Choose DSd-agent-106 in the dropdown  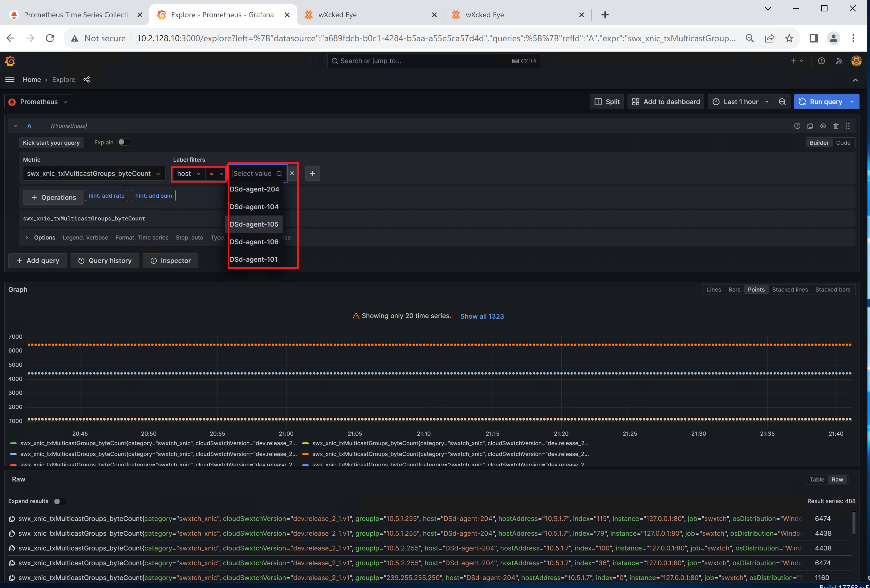pos(254,242)
